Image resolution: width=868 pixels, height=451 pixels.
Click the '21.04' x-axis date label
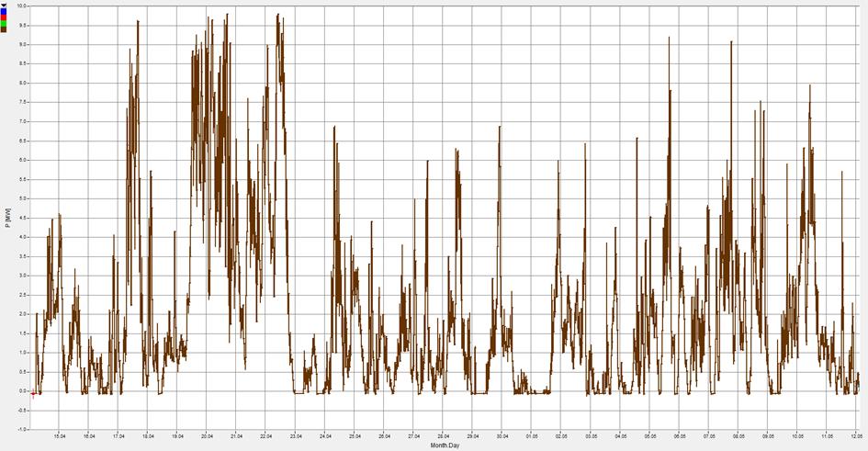[x=236, y=436]
